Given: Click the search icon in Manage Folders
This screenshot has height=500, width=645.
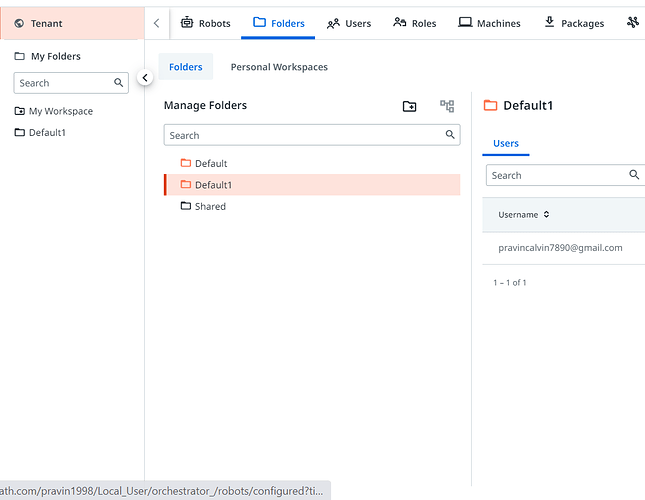Looking at the screenshot, I should click(x=450, y=135).
